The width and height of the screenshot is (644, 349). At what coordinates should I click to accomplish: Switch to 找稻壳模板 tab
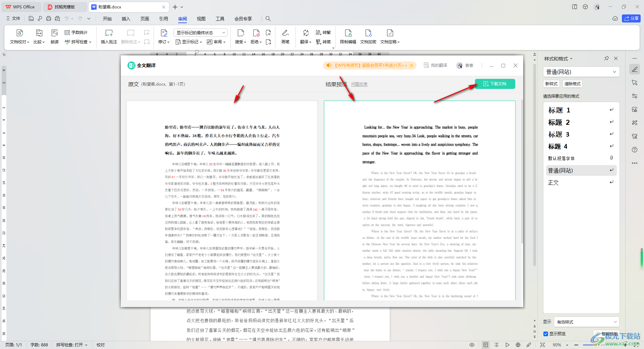(x=65, y=7)
